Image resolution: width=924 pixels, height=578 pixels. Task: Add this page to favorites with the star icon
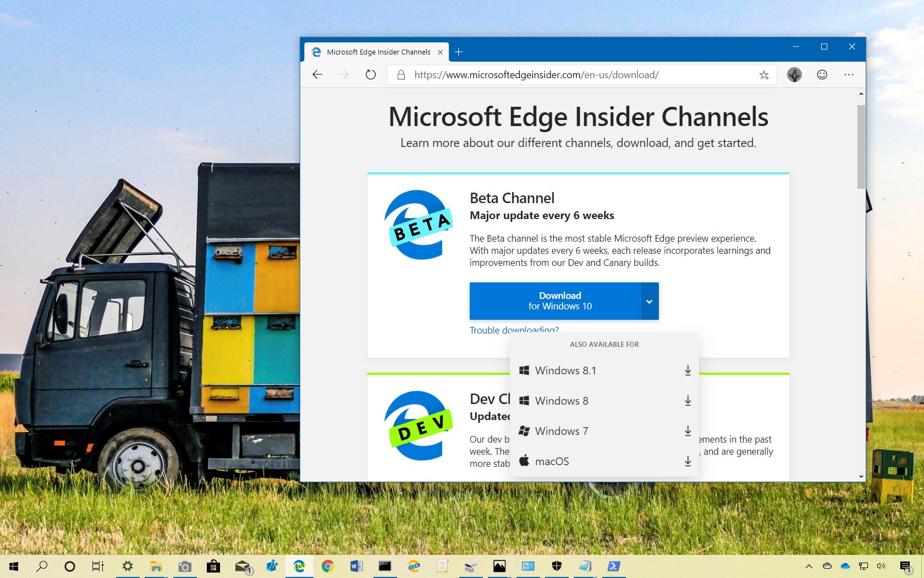(764, 75)
